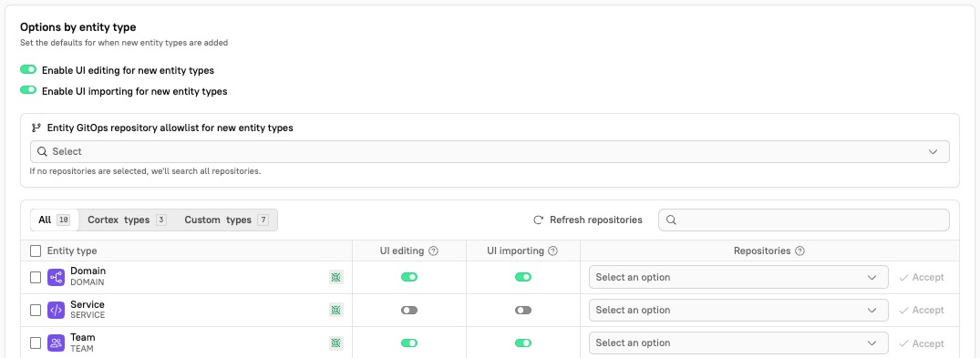Open Team repositories Select an option dropdown
The height and width of the screenshot is (358, 980).
[738, 343]
